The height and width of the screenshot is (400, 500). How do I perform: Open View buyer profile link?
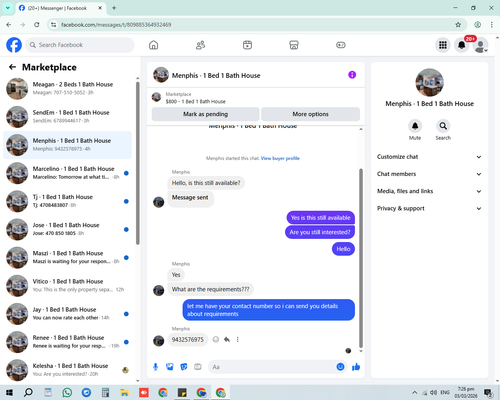coord(280,158)
